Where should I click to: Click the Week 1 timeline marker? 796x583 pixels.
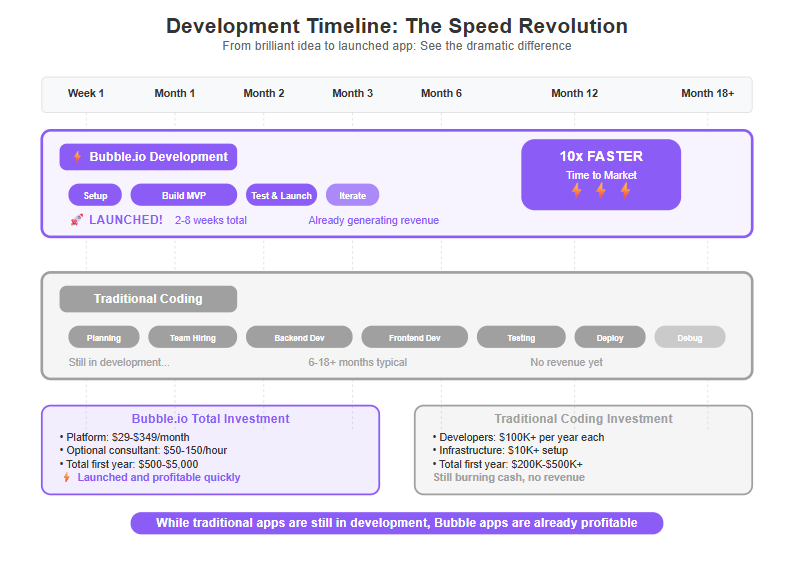click(86, 93)
